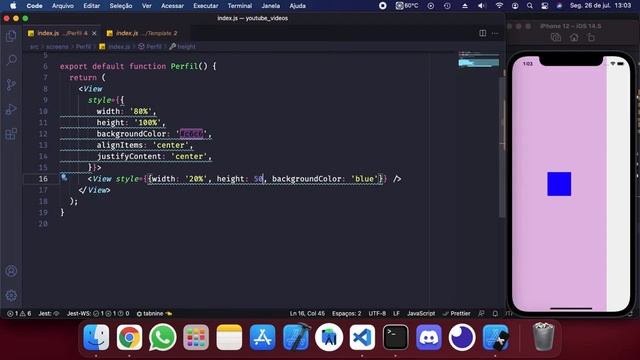Open WhatsApp from the Dock
This screenshot has width=640, height=360.
tap(162, 338)
